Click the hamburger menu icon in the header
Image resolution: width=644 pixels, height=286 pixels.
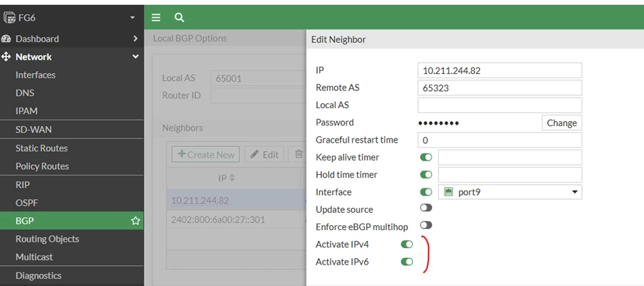pos(156,17)
